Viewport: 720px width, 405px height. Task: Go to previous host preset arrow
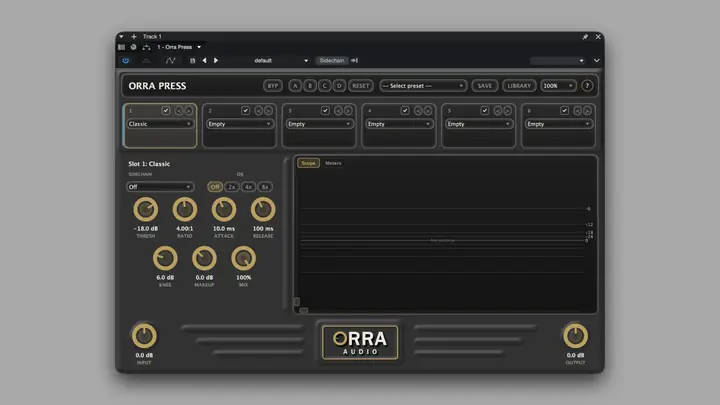204,61
